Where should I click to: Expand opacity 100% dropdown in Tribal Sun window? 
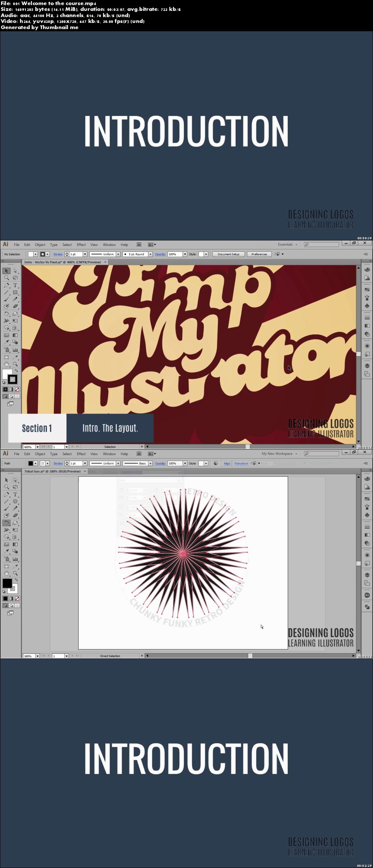(x=185, y=463)
